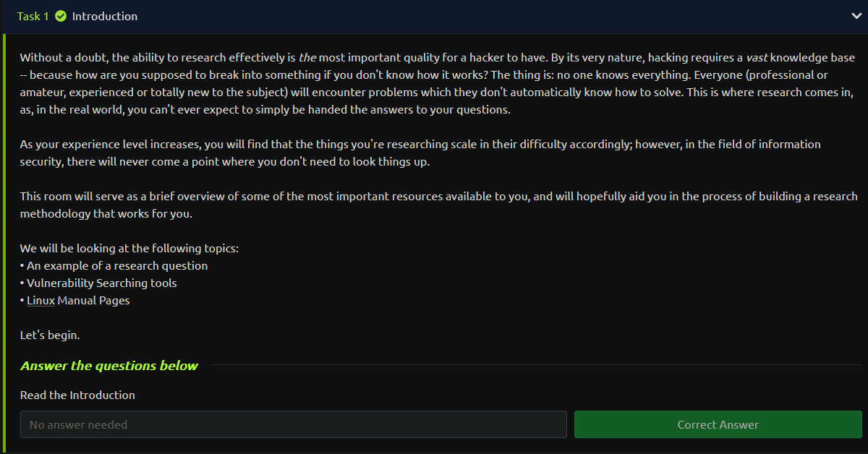The width and height of the screenshot is (868, 454).
Task: Click the An example of a research question bullet
Action: pyautogui.click(x=114, y=266)
